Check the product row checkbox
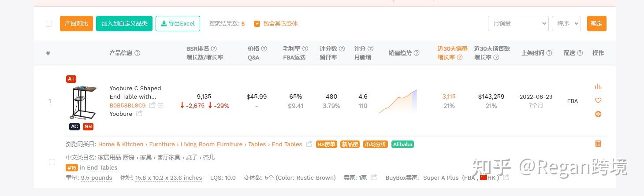 52,162
